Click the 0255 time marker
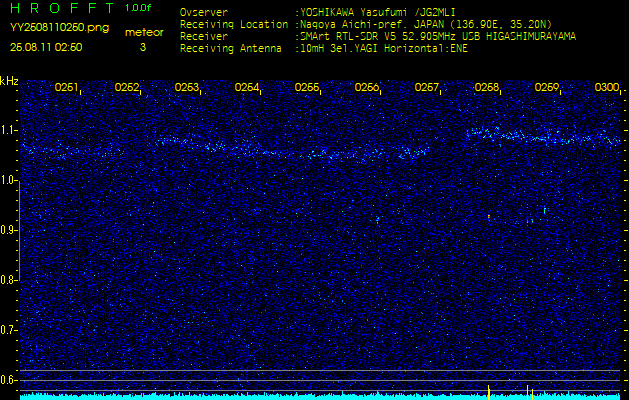The height and width of the screenshot is (400, 629). [307, 87]
